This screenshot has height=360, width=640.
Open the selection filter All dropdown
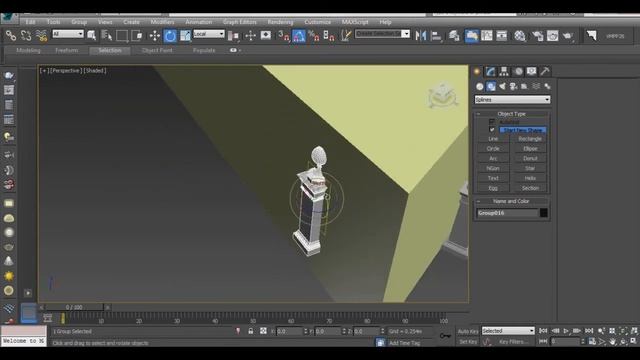click(68, 34)
